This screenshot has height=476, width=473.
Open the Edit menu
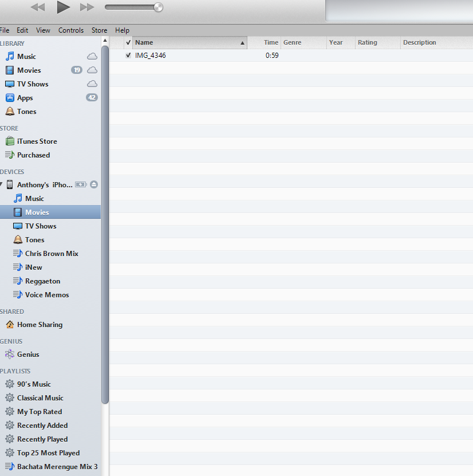coord(22,30)
